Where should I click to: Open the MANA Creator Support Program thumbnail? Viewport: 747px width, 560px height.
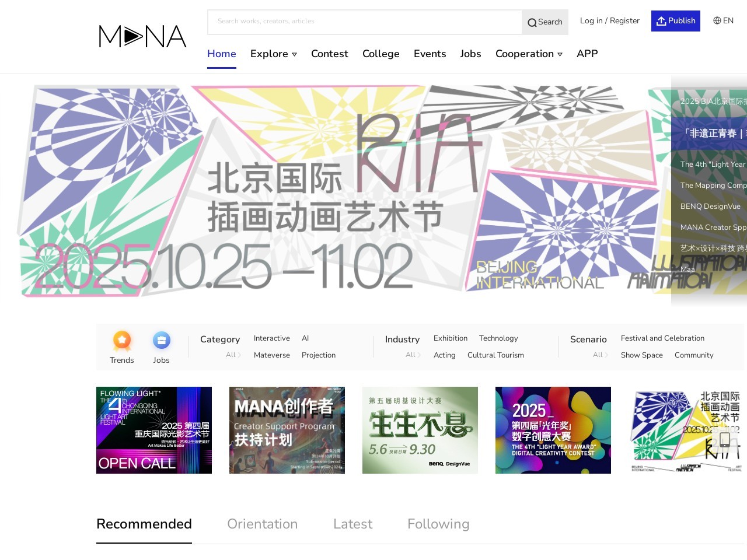pyautogui.click(x=287, y=430)
